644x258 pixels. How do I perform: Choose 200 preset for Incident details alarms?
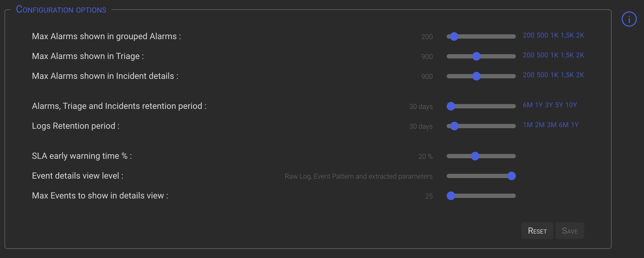tap(528, 75)
